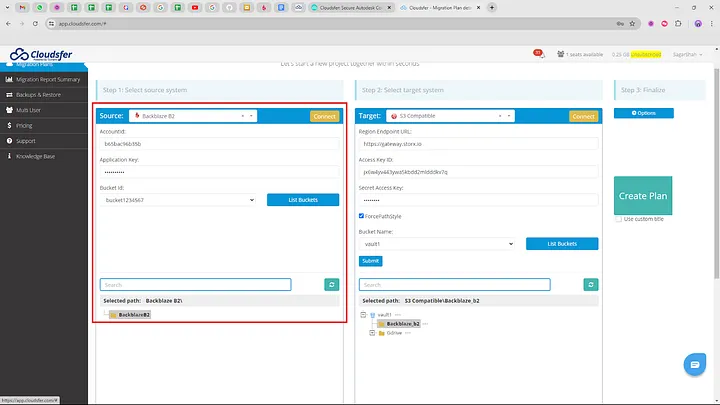
Task: Go back in browser history
Action: pyautogui.click(x=8, y=23)
